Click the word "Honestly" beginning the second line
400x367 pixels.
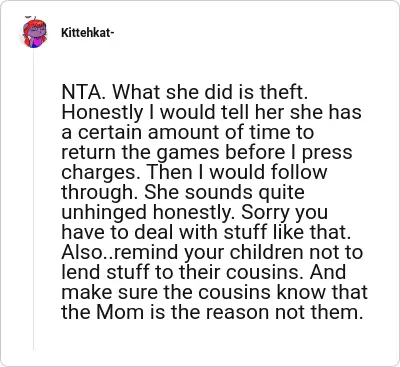point(102,113)
